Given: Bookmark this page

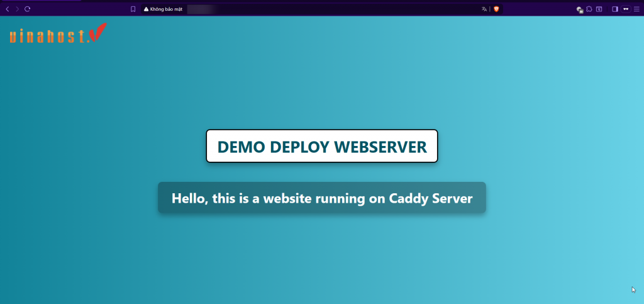Looking at the screenshot, I should [133, 9].
